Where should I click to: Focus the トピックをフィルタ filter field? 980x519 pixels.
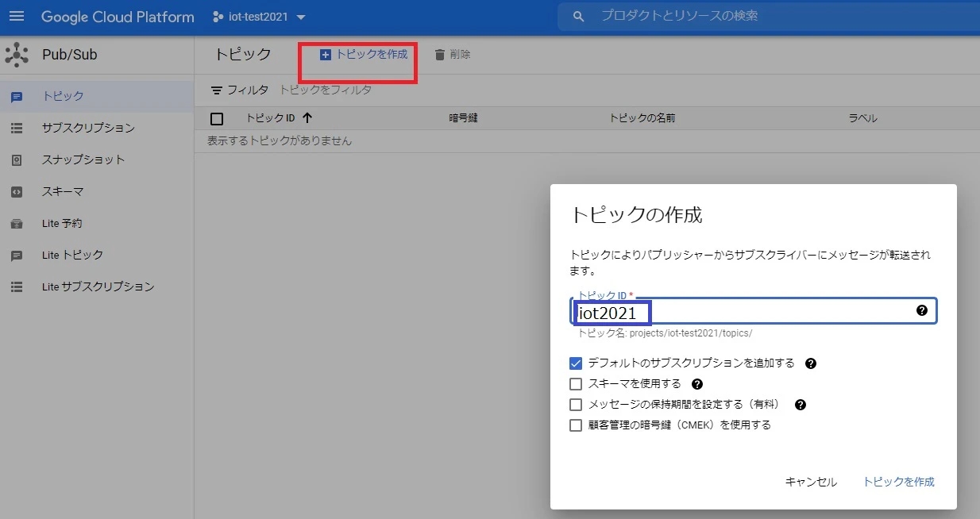(x=326, y=90)
